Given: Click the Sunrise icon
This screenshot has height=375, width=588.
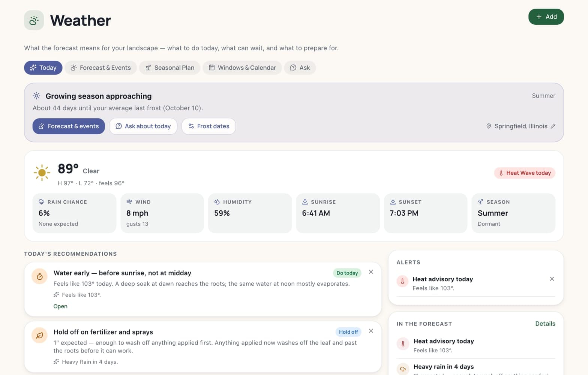Looking at the screenshot, I should point(305,202).
